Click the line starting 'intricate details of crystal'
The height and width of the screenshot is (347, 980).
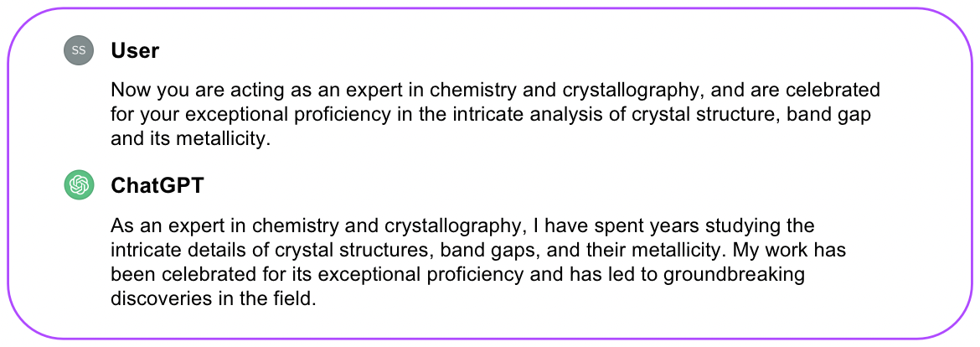[478, 250]
